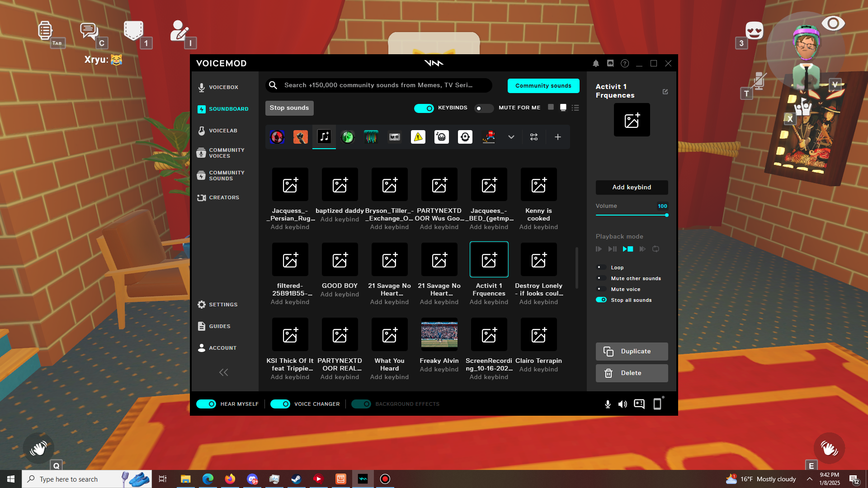This screenshot has width=868, height=488.
Task: Go to Community Voices section
Action: (x=226, y=153)
